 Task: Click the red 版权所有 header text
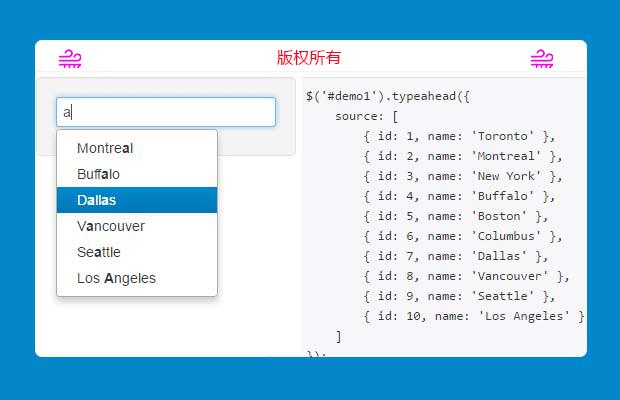pyautogui.click(x=309, y=58)
